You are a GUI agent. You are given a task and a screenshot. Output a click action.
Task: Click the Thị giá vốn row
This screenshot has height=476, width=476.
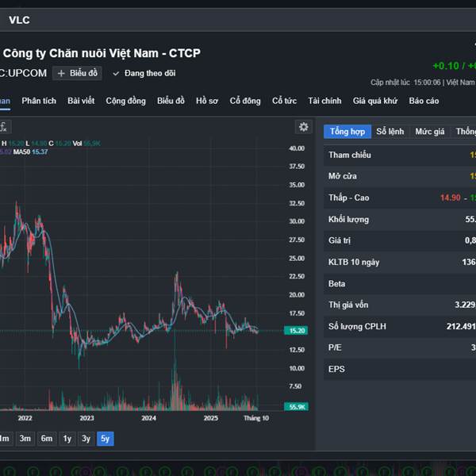[400, 305]
